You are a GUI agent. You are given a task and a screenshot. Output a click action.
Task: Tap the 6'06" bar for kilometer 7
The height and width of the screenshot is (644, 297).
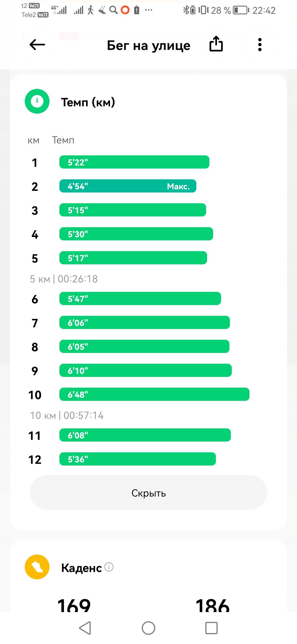(x=145, y=323)
